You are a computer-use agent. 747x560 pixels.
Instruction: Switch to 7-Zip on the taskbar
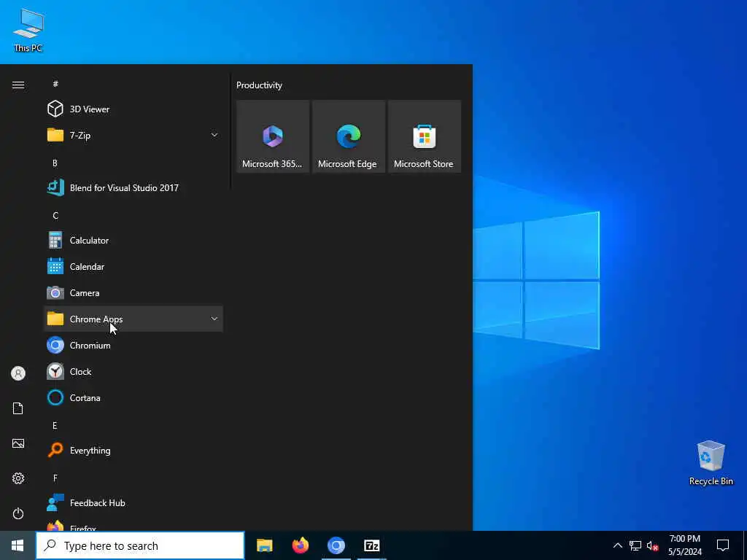[371, 545]
